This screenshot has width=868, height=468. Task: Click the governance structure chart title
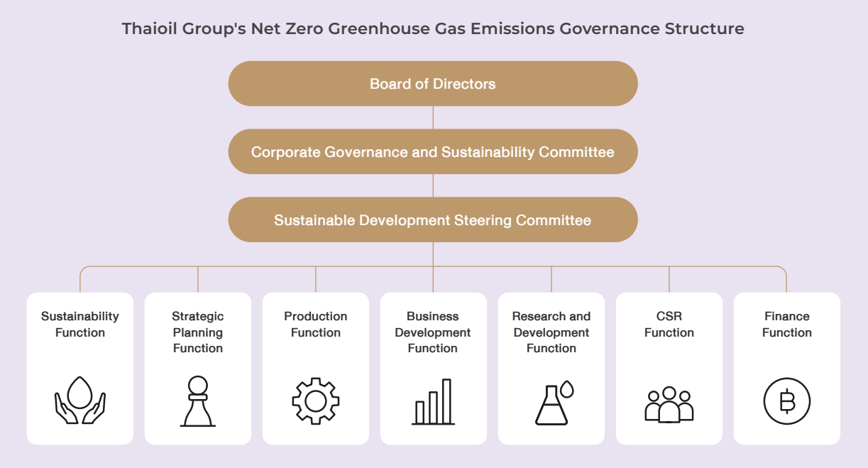(x=433, y=29)
